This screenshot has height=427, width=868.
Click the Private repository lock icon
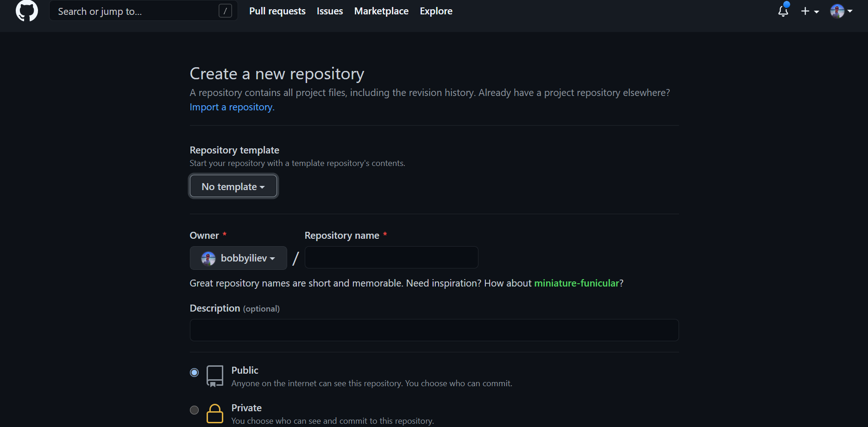click(x=215, y=414)
